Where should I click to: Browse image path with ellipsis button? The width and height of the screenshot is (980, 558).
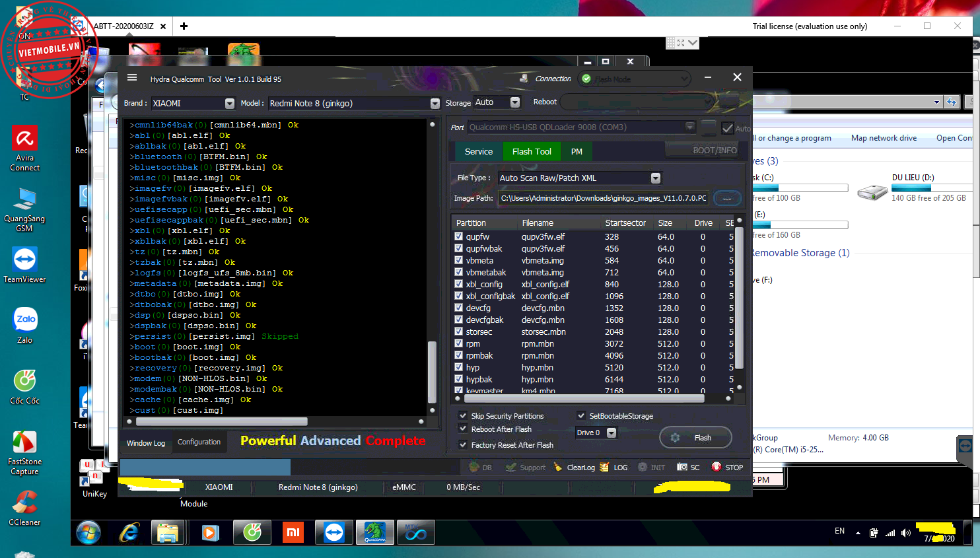pyautogui.click(x=727, y=198)
